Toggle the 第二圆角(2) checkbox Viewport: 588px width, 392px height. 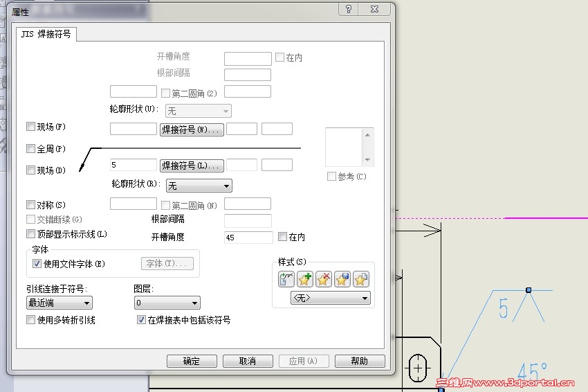point(165,93)
